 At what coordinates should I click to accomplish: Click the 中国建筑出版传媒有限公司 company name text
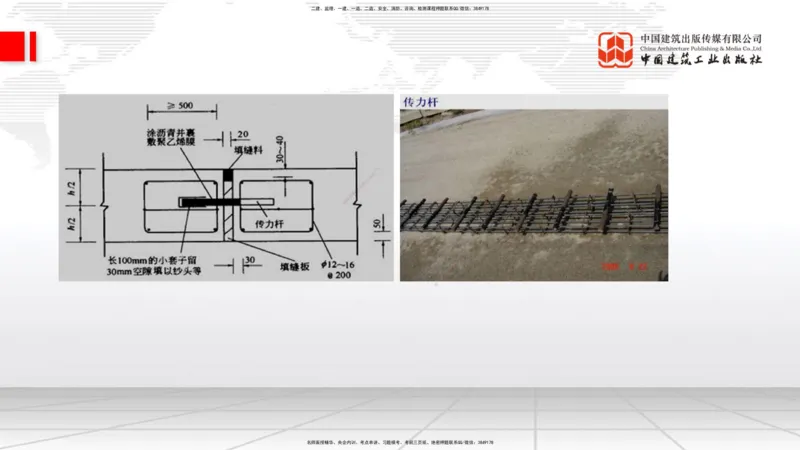pos(702,38)
